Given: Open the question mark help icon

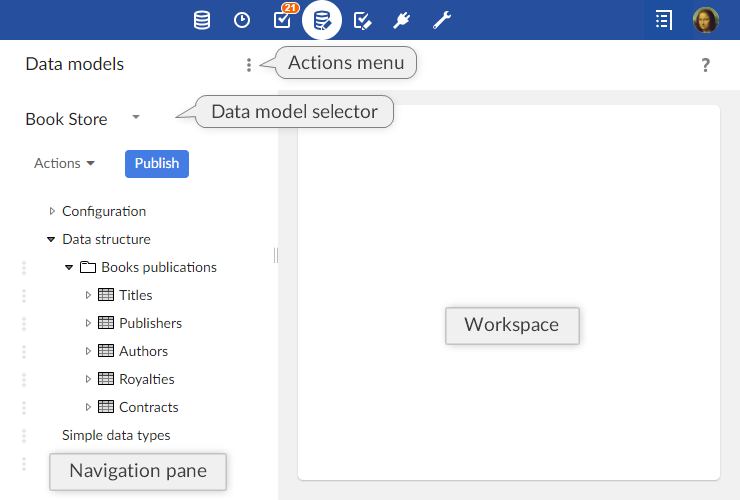Looking at the screenshot, I should coord(705,65).
